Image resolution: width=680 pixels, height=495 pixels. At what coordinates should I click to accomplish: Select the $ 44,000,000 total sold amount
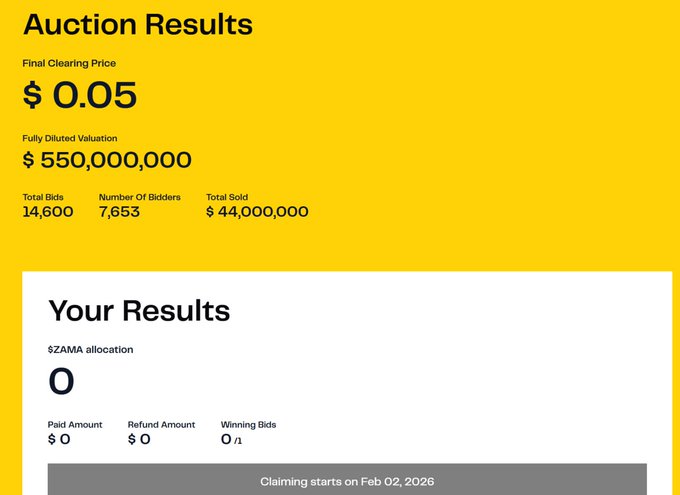tap(257, 212)
